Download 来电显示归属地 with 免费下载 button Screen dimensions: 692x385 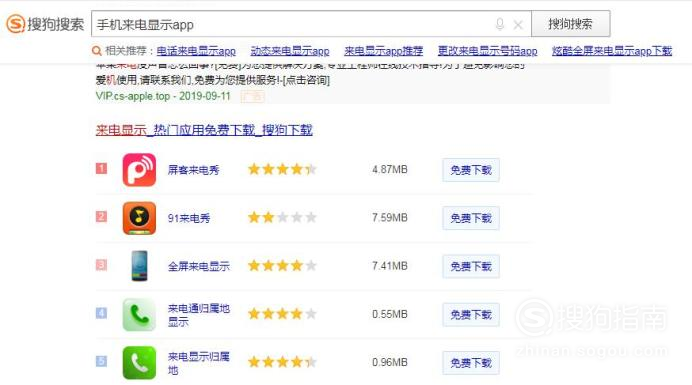[471, 363]
